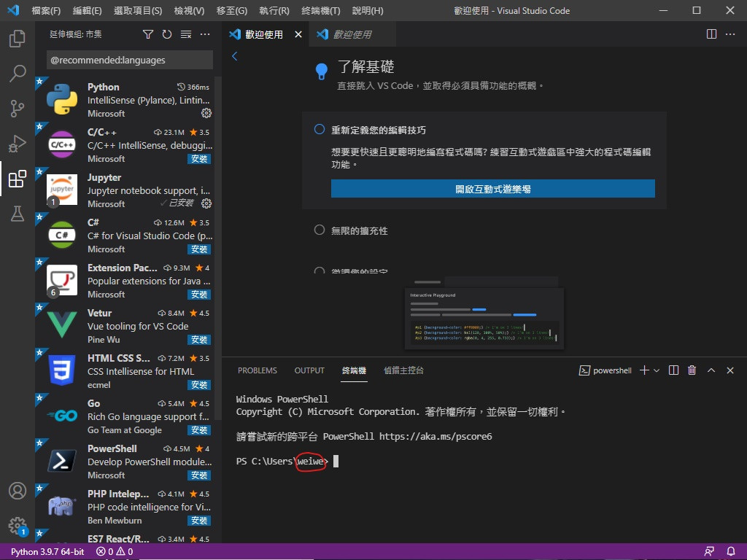Install the C# extension
Image resolution: width=747 pixels, height=560 pixels.
pos(199,249)
